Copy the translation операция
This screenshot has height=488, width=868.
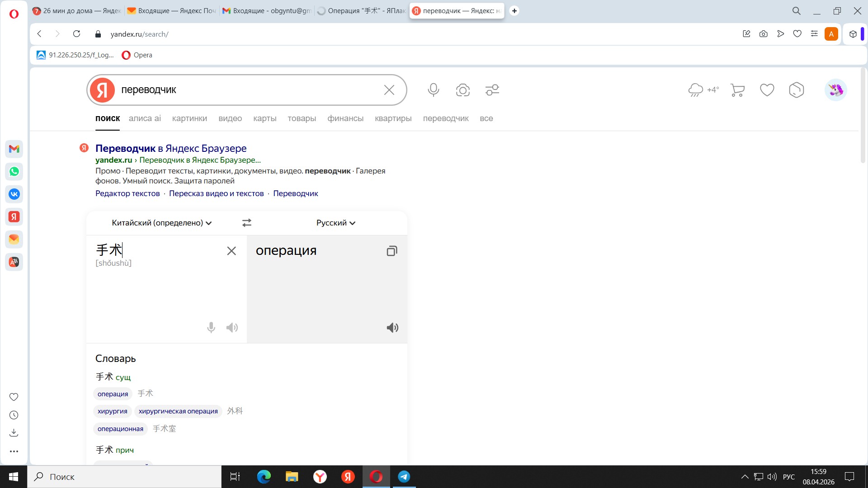(392, 251)
